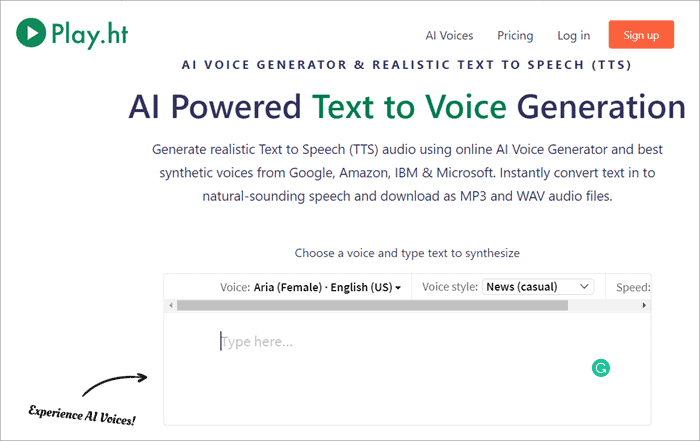Open the AI Voices page
This screenshot has height=442, width=700.
449,36
